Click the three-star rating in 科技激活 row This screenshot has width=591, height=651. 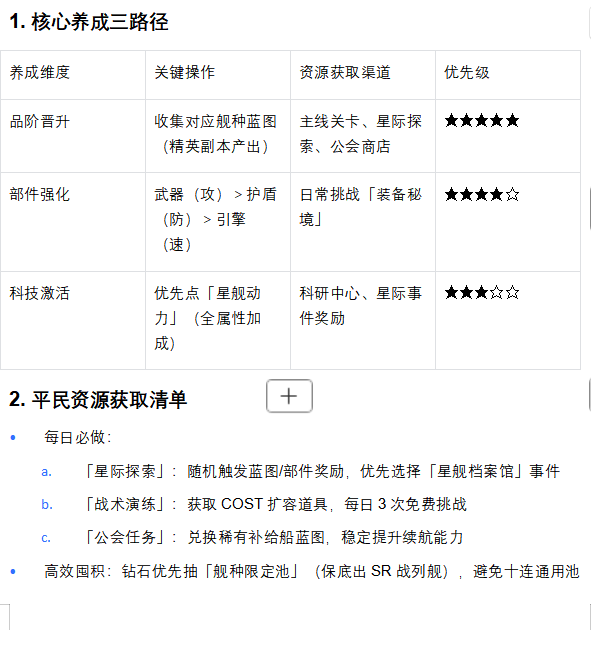[482, 293]
